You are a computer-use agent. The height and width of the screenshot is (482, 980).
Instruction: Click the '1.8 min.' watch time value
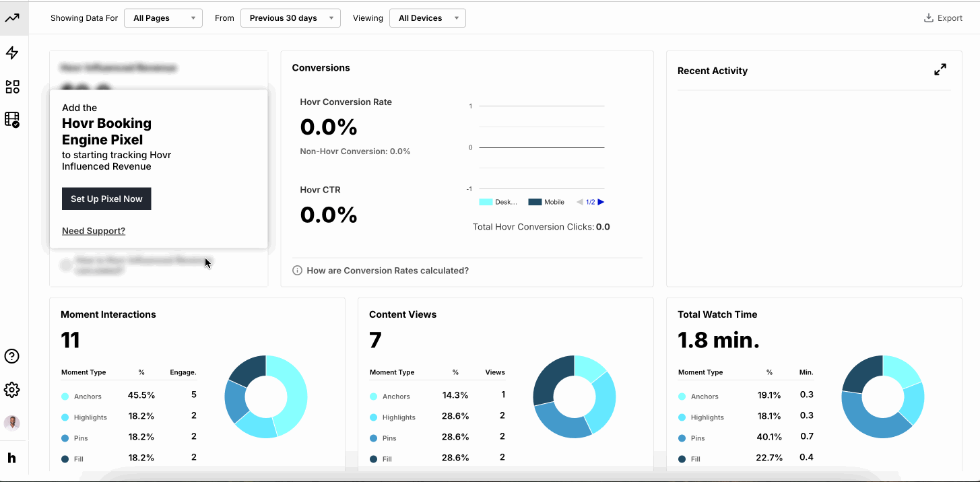(719, 340)
